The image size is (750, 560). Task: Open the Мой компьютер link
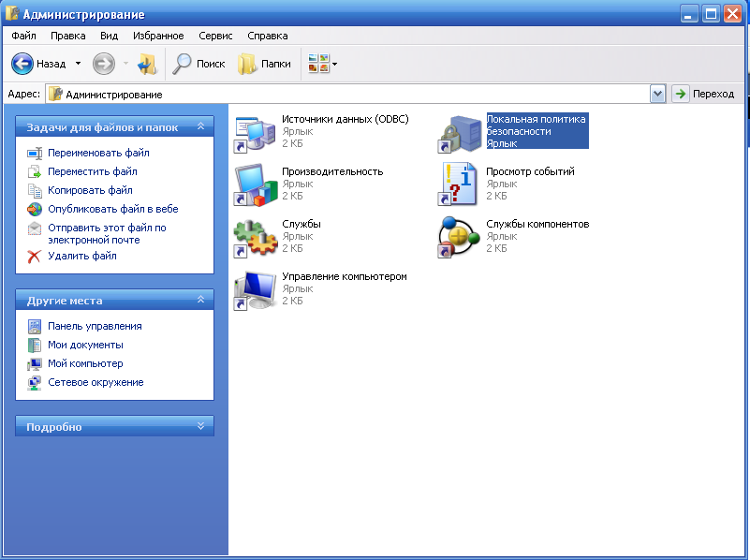(85, 363)
